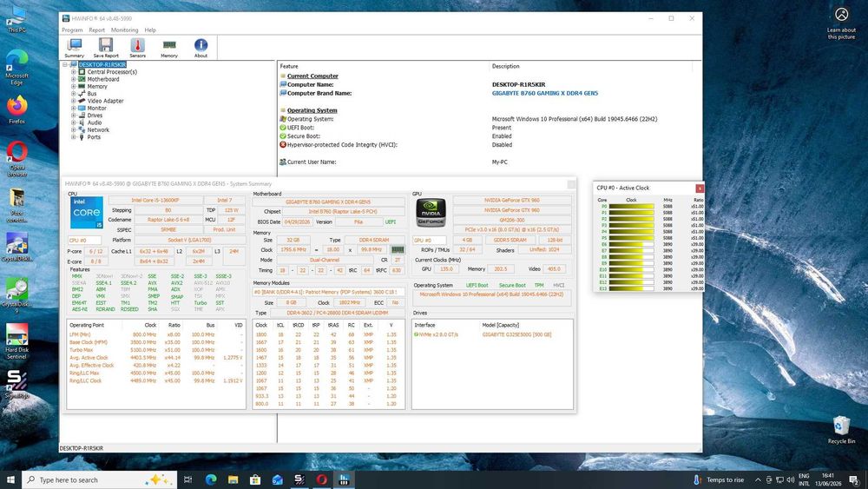Click the Dual-Channel memory mode field
This screenshot has width=868, height=489.
click(x=325, y=260)
